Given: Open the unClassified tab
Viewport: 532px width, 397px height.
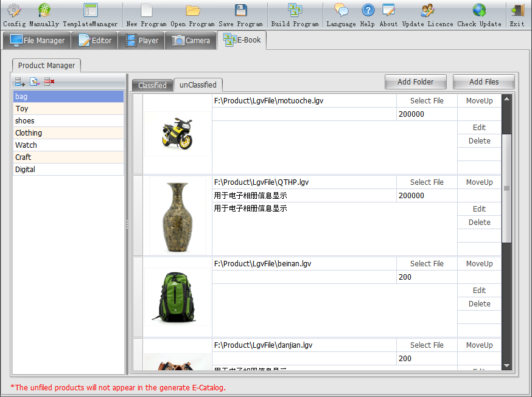Looking at the screenshot, I should pyautogui.click(x=198, y=85).
